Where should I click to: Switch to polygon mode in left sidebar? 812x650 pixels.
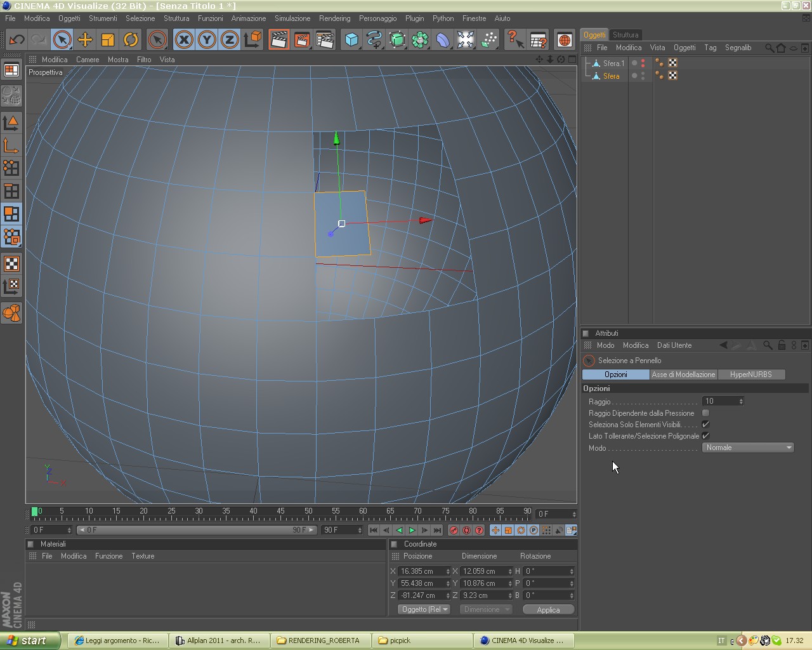click(11, 214)
